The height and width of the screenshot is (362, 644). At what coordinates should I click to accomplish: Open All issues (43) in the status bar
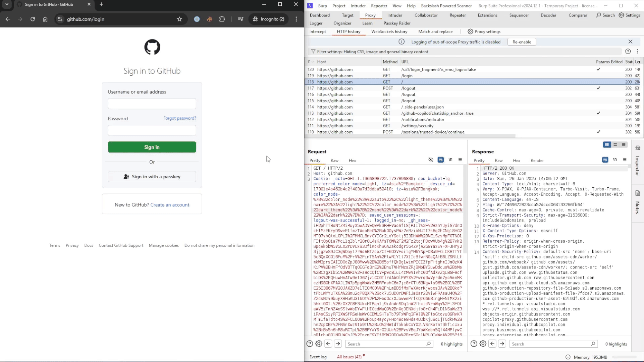point(349,357)
